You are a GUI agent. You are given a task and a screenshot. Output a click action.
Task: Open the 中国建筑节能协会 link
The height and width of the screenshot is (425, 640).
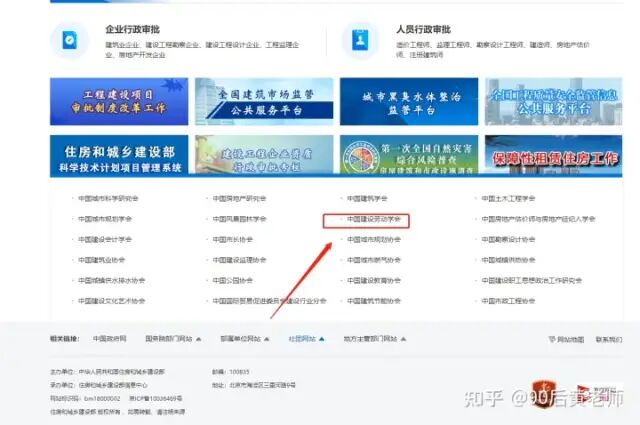(374, 301)
